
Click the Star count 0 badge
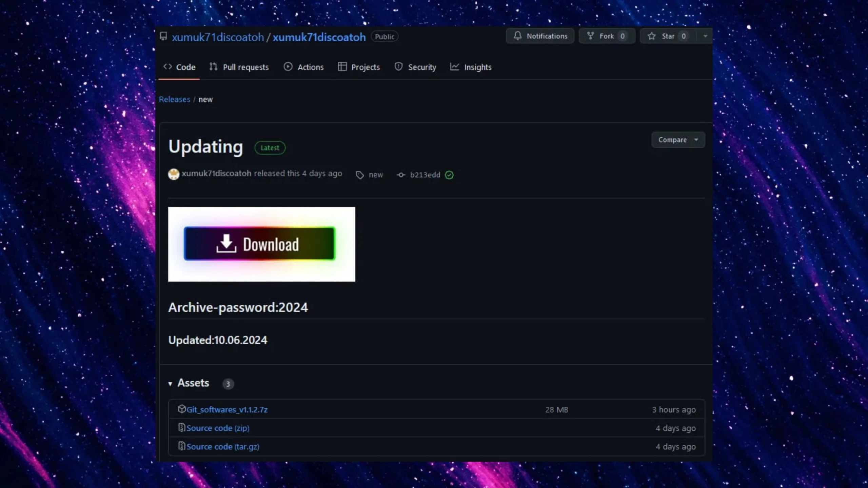point(684,36)
